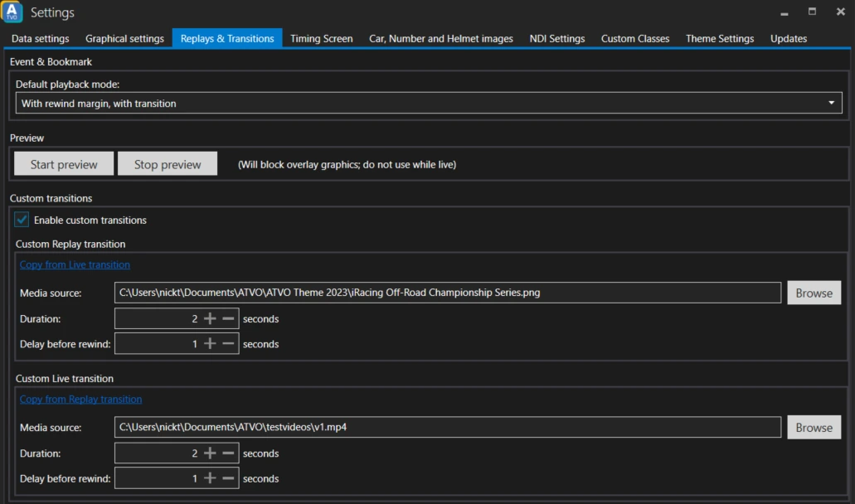855x504 pixels.
Task: Increase Live transition Duration with plus icon
Action: click(210, 453)
